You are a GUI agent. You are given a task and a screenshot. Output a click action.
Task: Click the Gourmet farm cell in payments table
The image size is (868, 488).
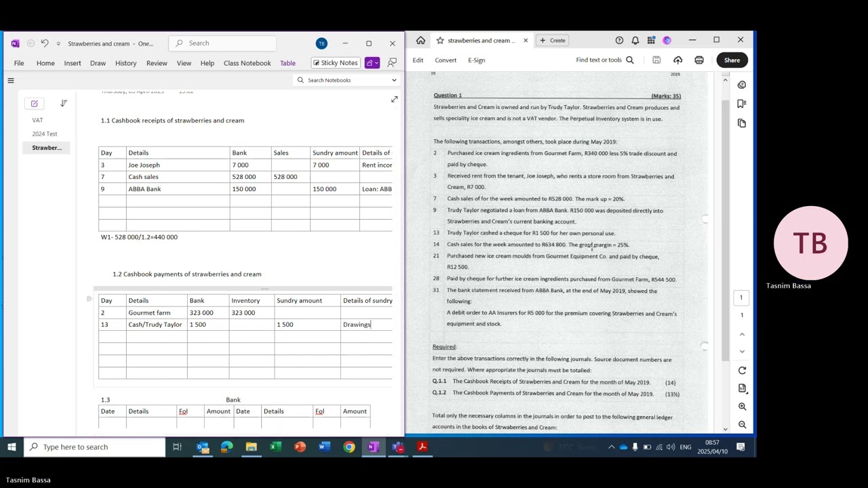pos(156,312)
